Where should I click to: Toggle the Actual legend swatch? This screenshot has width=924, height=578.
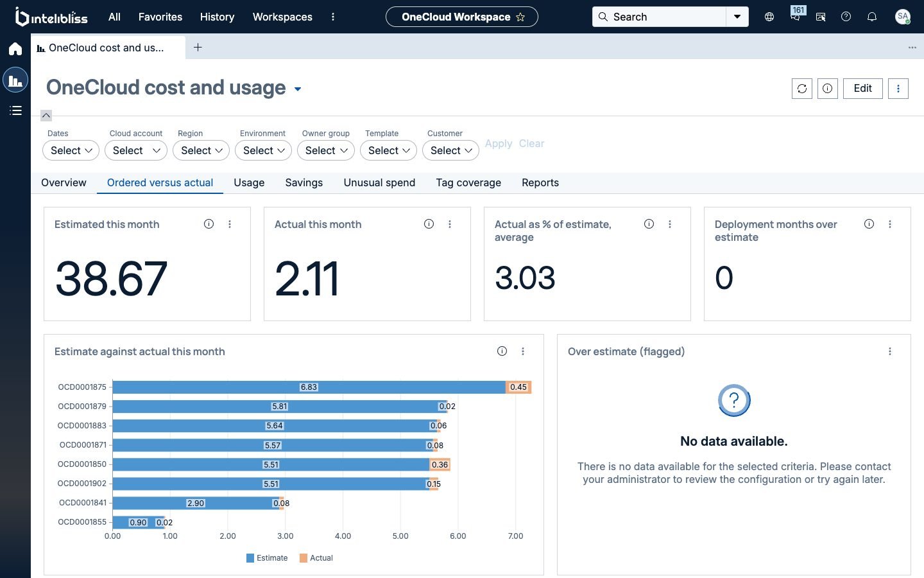click(304, 558)
